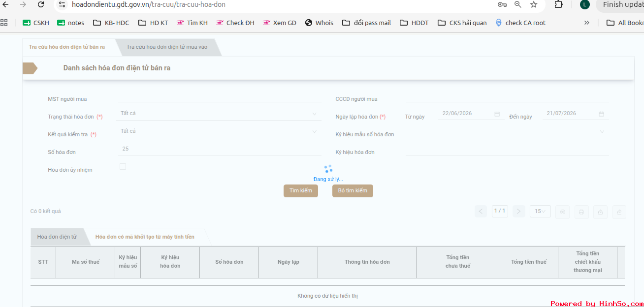644x307 pixels.
Task: Open the saved passwords key icon
Action: click(x=502, y=4)
